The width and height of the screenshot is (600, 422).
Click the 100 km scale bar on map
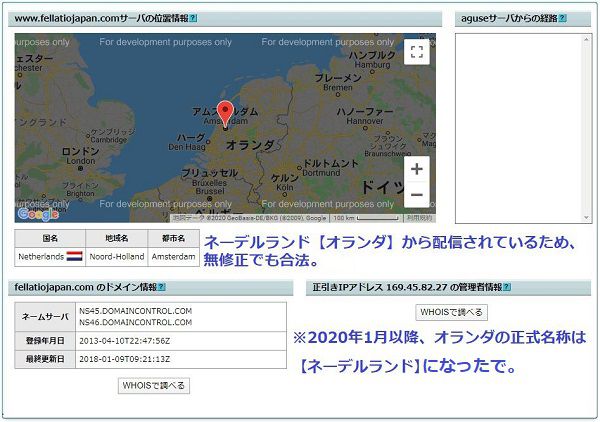[x=366, y=218]
